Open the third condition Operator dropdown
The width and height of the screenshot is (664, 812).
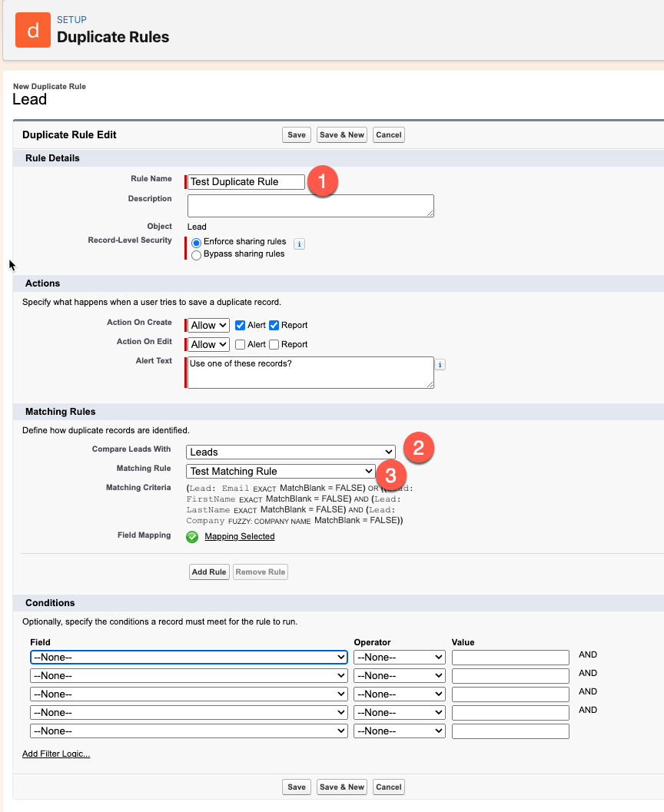[400, 694]
